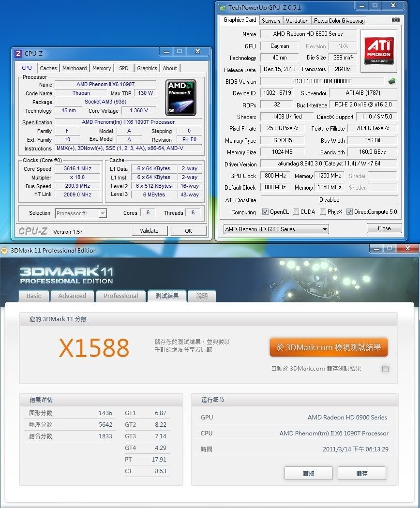Click the 讀取 load button
Image resolution: width=420 pixels, height=508 pixels.
(x=309, y=473)
